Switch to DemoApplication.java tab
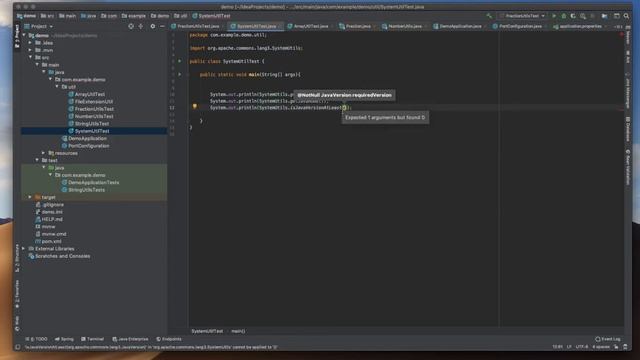640x360 pixels. [x=460, y=27]
